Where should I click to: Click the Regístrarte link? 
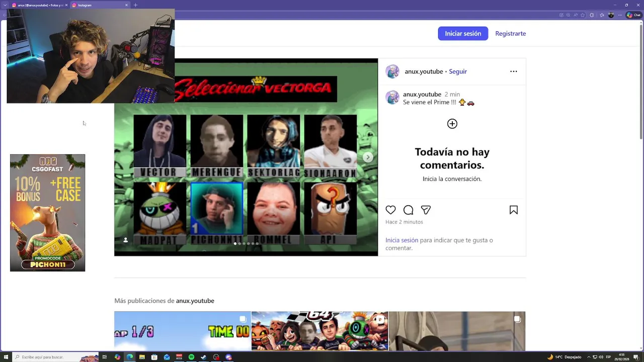tap(511, 33)
